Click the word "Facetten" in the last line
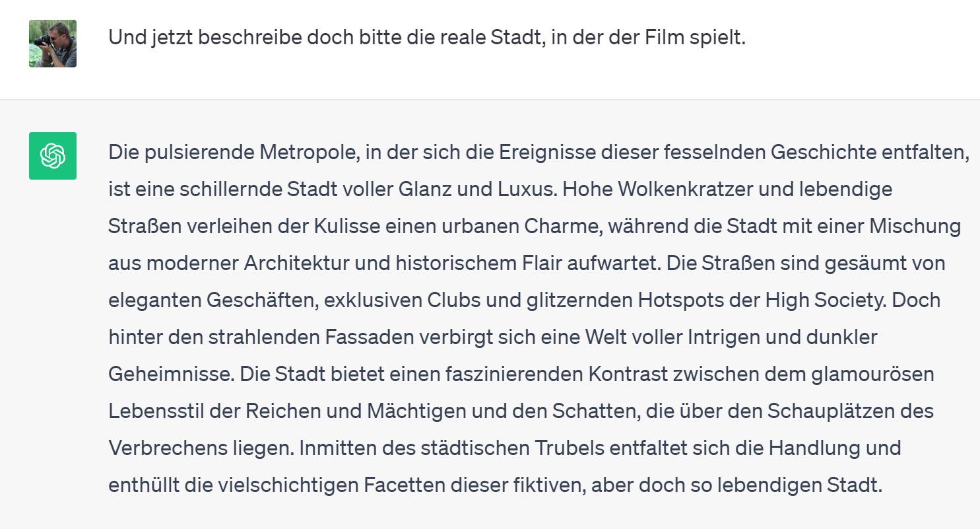This screenshot has height=529, width=980. 402,485
